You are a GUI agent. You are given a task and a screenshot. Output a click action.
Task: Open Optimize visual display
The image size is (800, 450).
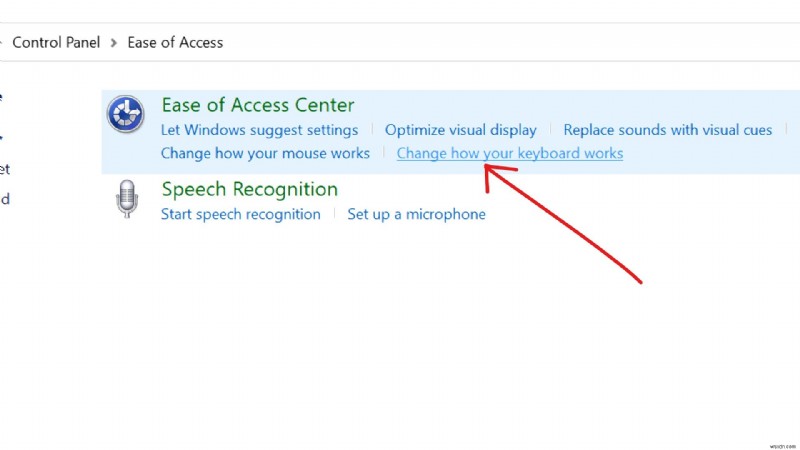tap(460, 130)
